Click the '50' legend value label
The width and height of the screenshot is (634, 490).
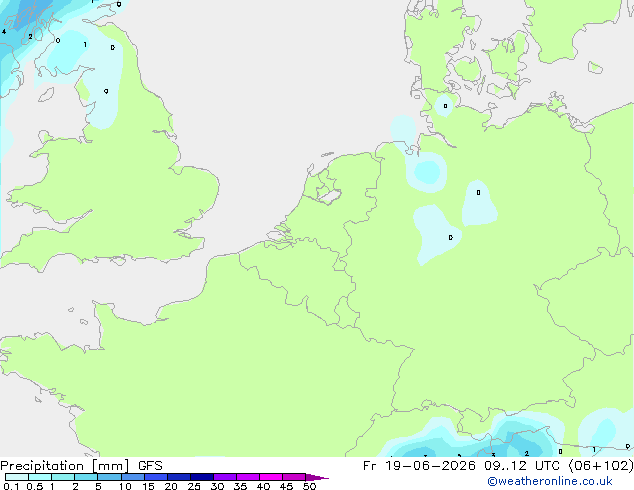[309, 486]
